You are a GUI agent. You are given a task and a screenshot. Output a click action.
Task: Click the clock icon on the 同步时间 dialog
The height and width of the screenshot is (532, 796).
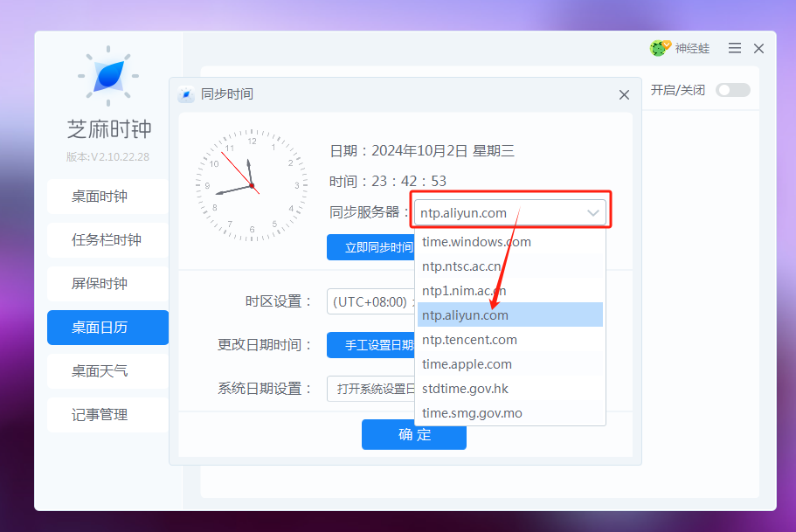click(x=186, y=95)
